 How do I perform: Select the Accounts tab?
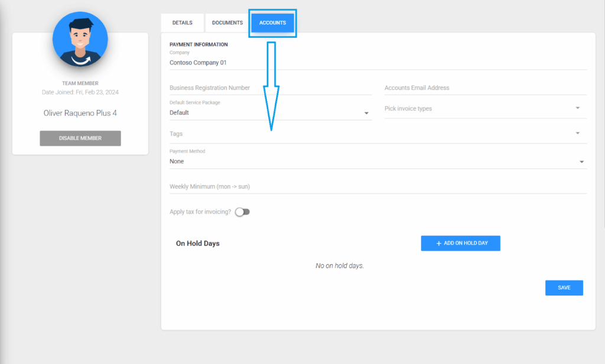pos(272,22)
